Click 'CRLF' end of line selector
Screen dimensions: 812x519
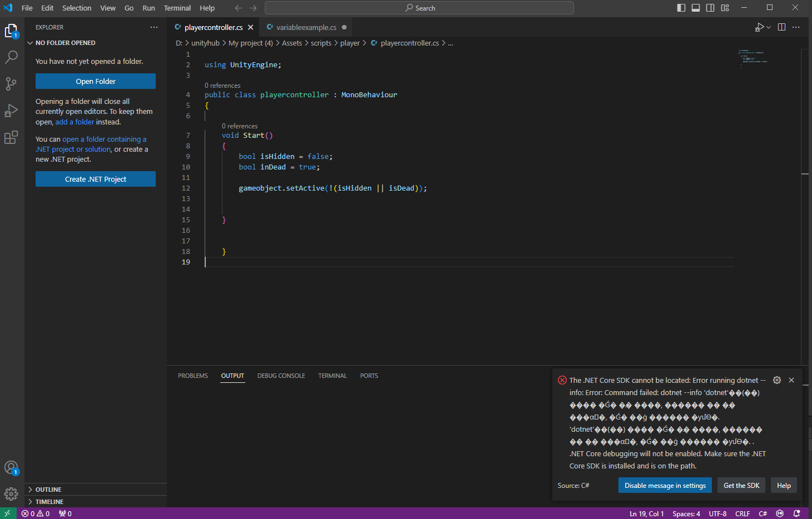pyautogui.click(x=742, y=513)
